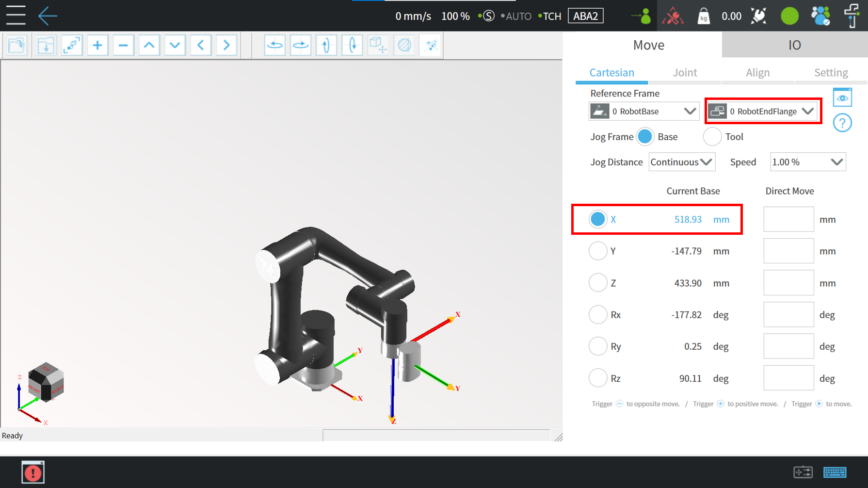Image resolution: width=868 pixels, height=488 pixels.
Task: Toggle the eye visibility icon
Action: [842, 98]
